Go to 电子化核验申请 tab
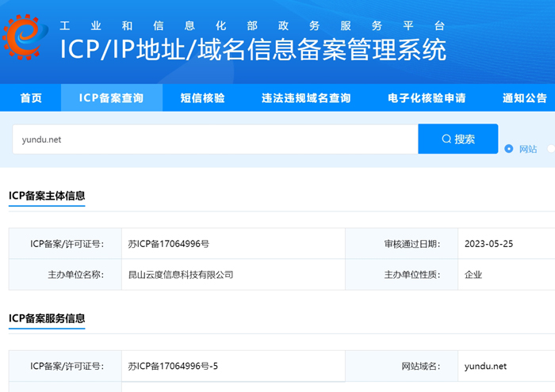Image resolution: width=555 pixels, height=392 pixels. tap(427, 98)
